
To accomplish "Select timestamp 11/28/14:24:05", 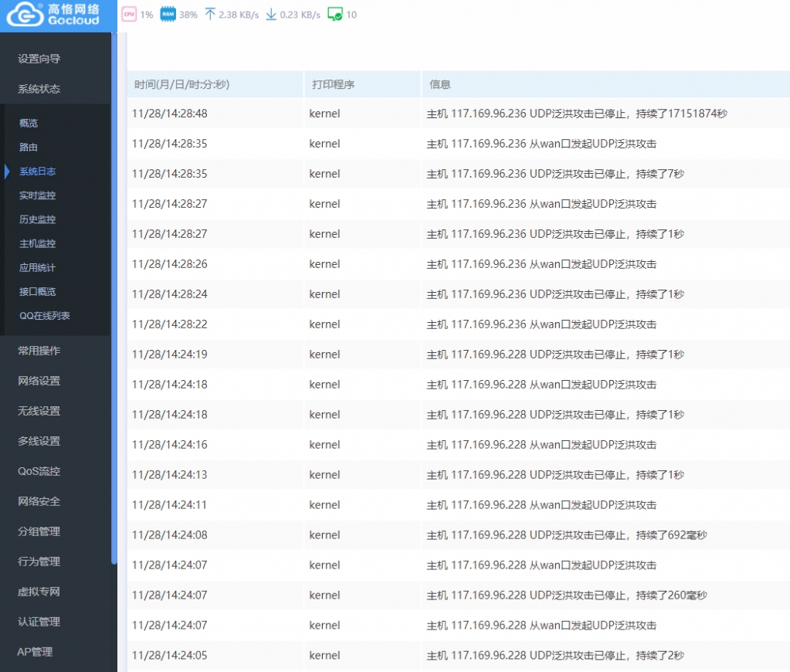I will (x=170, y=655).
